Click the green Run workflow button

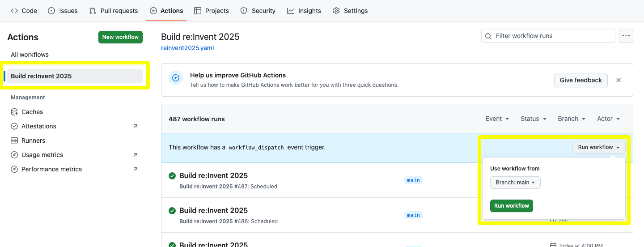512,206
